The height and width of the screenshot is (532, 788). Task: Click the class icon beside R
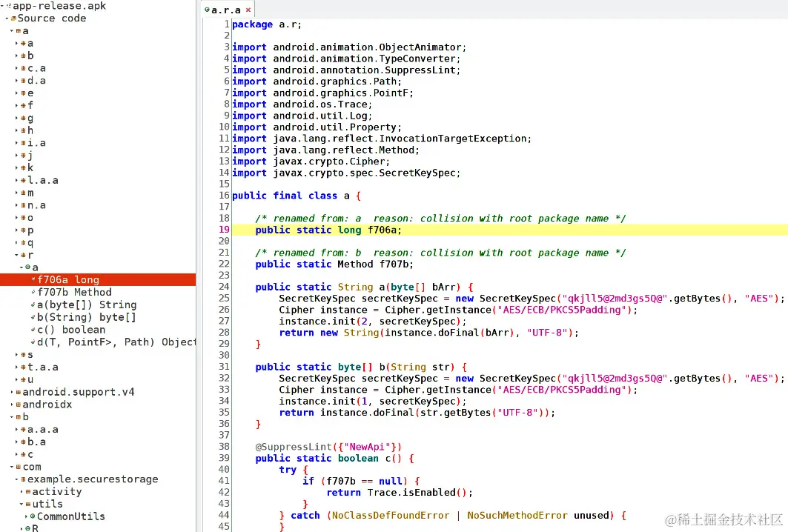pos(27,528)
